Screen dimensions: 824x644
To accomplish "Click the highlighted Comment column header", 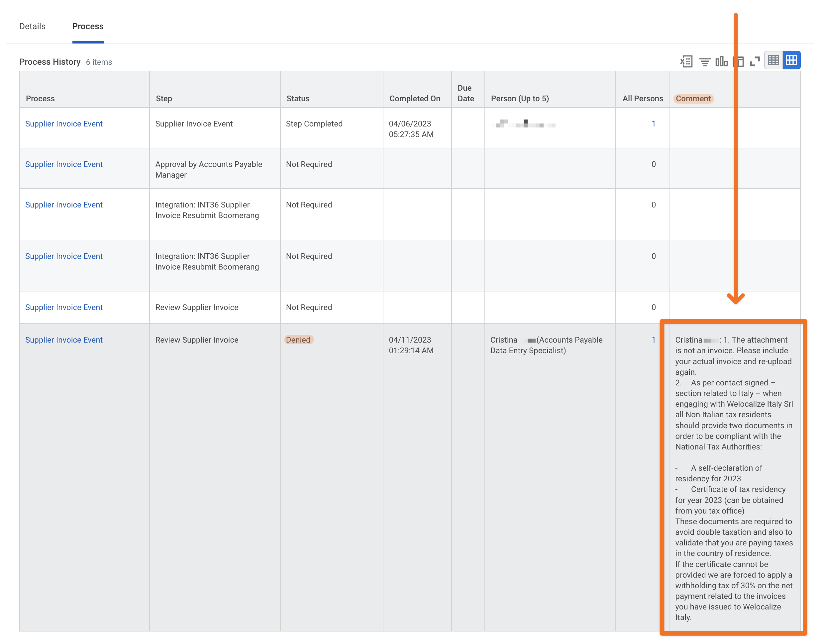I will point(693,98).
